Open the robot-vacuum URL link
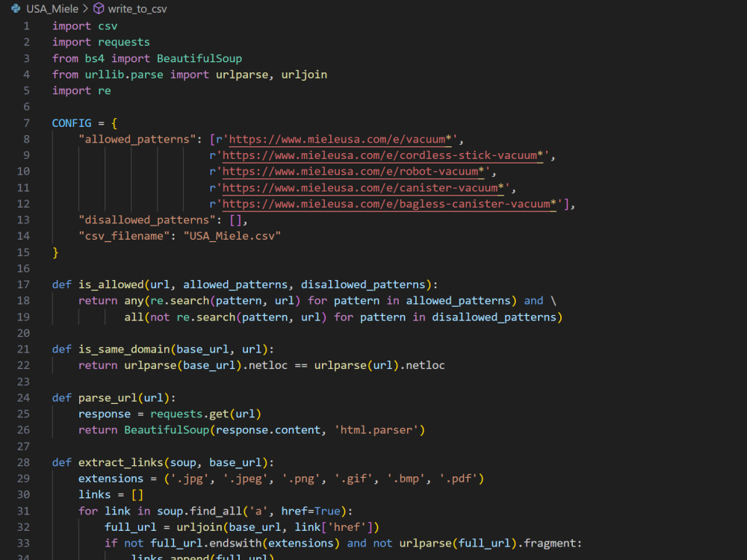 click(353, 172)
